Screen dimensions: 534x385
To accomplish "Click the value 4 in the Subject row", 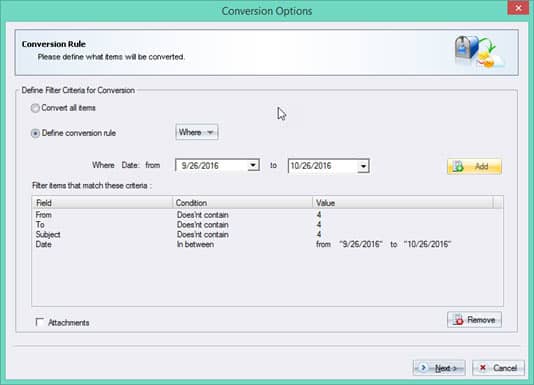I will tap(319, 235).
